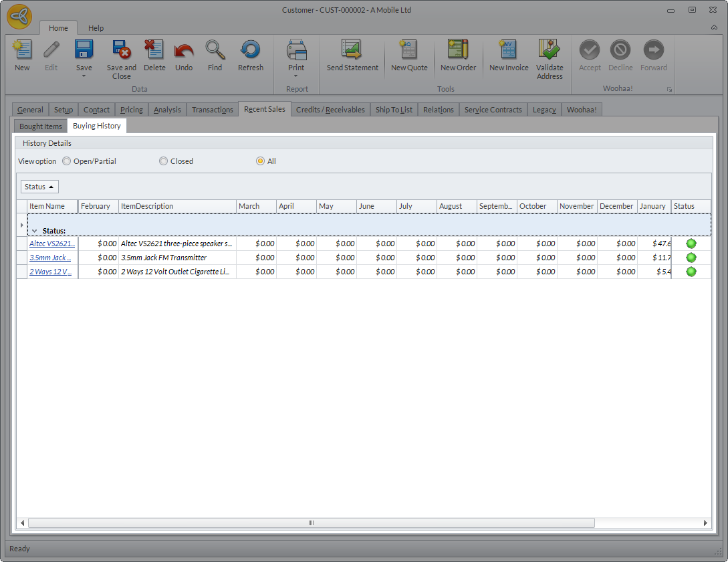This screenshot has height=562, width=728.
Task: Click the Status group-by column chip
Action: (x=39, y=187)
